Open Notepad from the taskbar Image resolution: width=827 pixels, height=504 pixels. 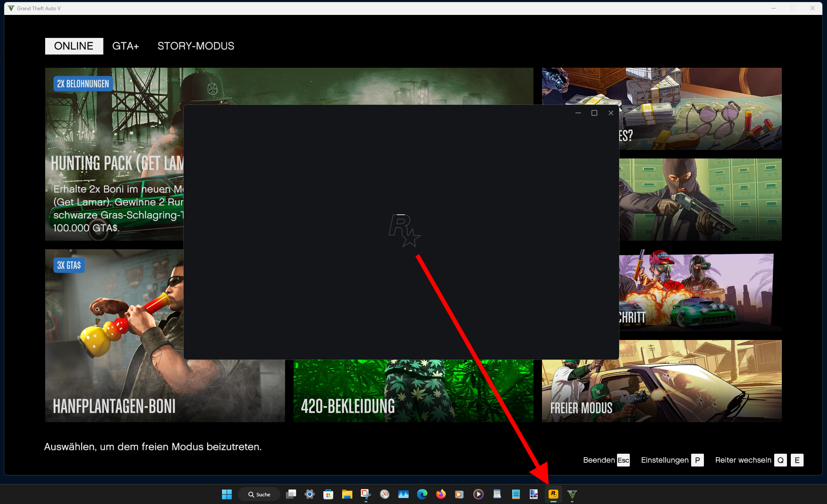point(516,494)
